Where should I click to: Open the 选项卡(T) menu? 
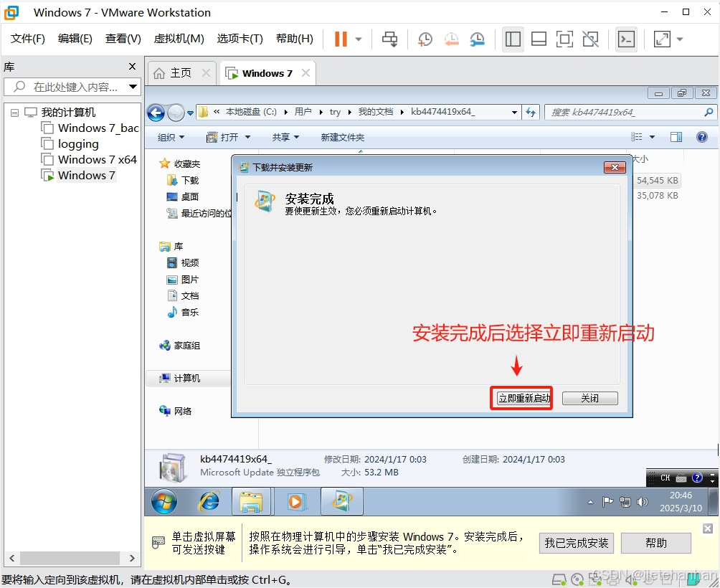tap(240, 39)
